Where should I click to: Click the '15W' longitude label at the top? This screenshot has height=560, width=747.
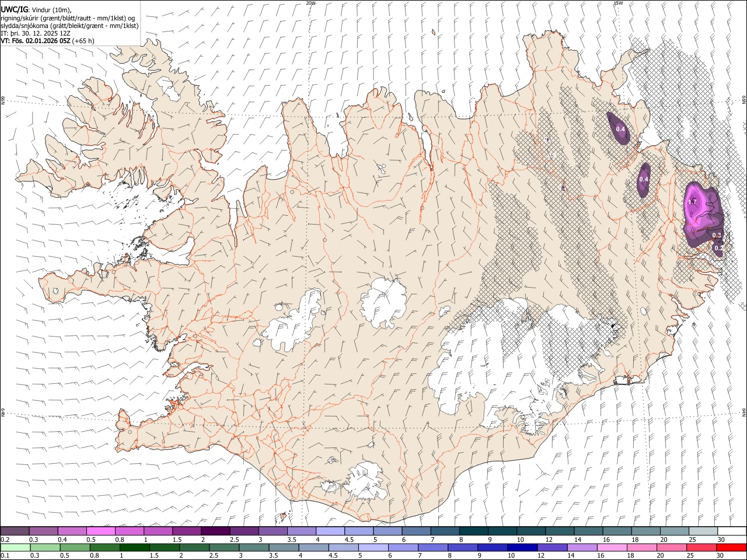click(618, 3)
